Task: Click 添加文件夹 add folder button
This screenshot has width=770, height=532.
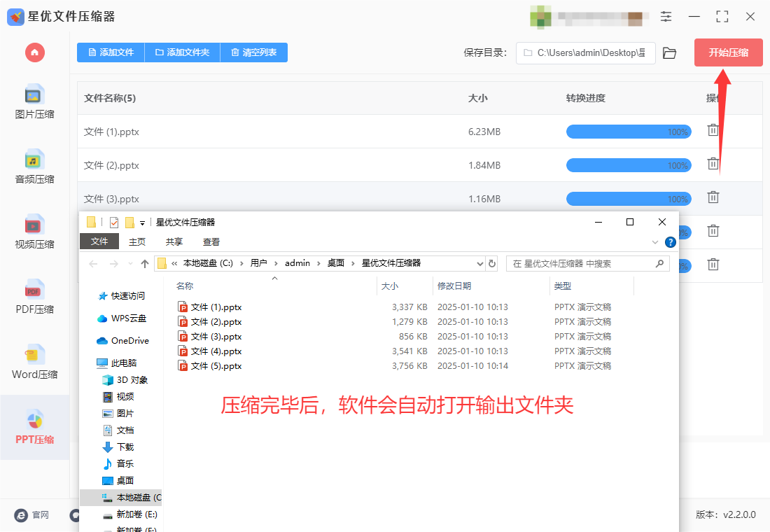Action: pyautogui.click(x=182, y=52)
